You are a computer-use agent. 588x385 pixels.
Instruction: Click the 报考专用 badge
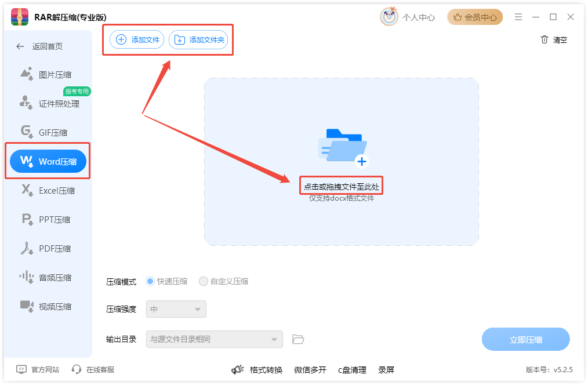click(77, 91)
